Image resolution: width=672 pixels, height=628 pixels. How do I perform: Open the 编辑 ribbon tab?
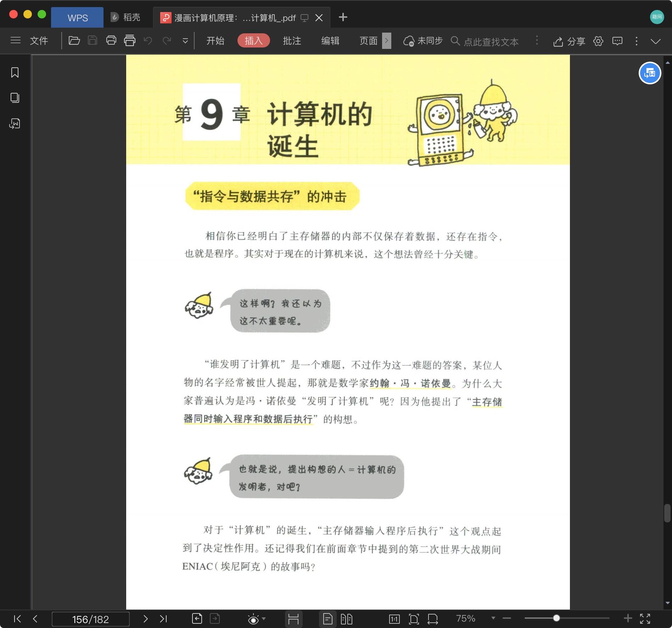click(330, 40)
